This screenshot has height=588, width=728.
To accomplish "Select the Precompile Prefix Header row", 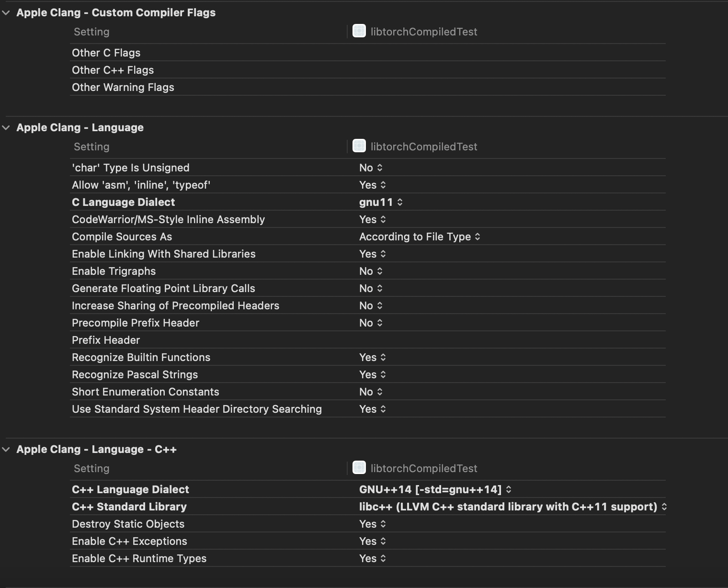I will (136, 323).
